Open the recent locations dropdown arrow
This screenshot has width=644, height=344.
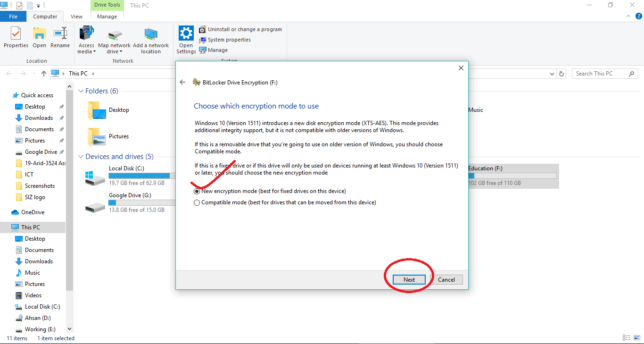pyautogui.click(x=33, y=74)
